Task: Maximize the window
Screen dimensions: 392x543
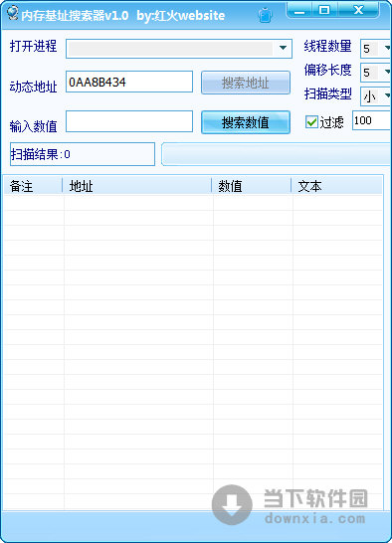Action: click(x=324, y=10)
